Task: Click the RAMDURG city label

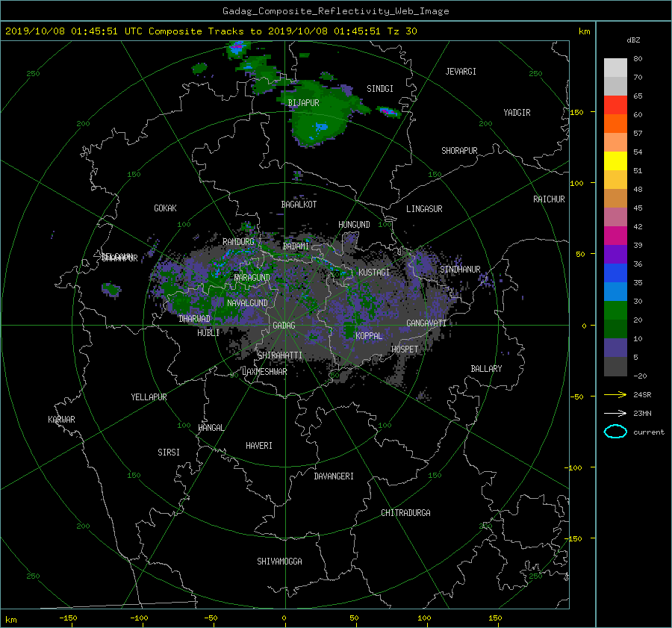Action: [238, 242]
